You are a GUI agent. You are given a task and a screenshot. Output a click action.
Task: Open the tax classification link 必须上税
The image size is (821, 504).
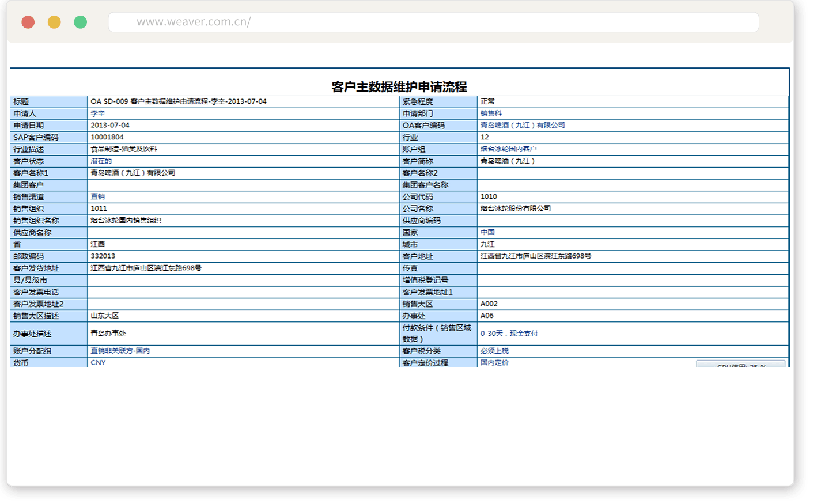coord(494,351)
